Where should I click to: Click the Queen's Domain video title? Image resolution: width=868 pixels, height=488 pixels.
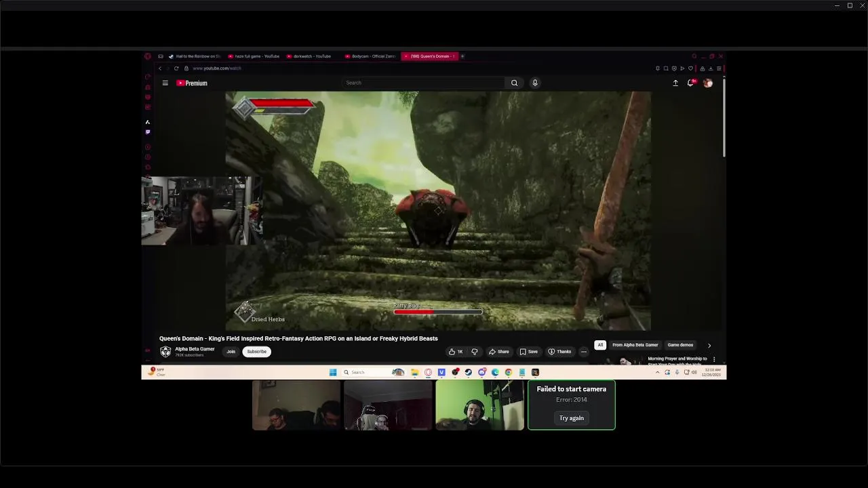[x=298, y=338]
